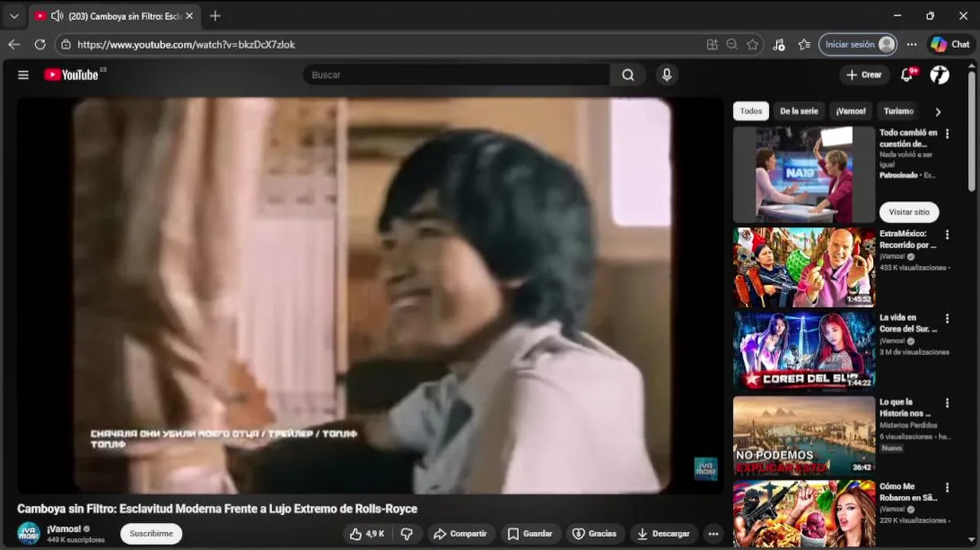The image size is (980, 550).
Task: Click the Buscar search field
Action: point(456,75)
